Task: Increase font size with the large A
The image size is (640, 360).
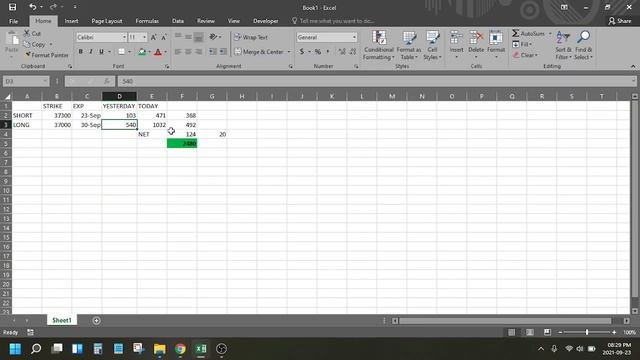Action: coord(153,37)
